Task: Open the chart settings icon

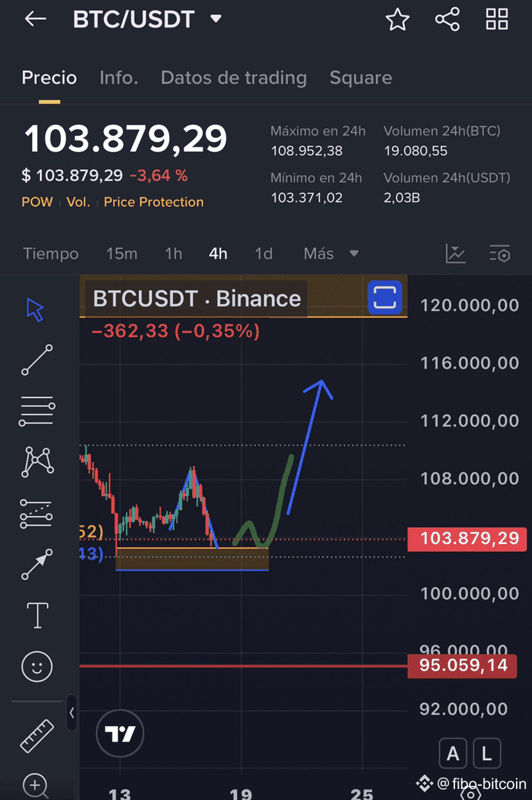Action: pyautogui.click(x=500, y=253)
